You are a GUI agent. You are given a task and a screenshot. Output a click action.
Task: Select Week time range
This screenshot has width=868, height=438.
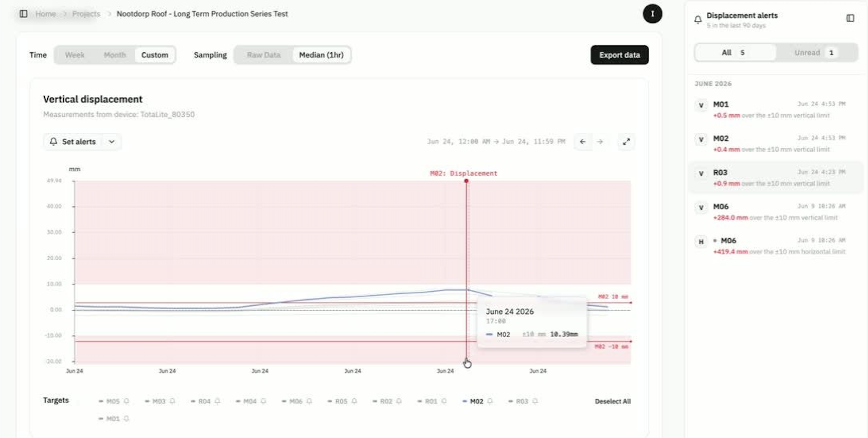(75, 55)
